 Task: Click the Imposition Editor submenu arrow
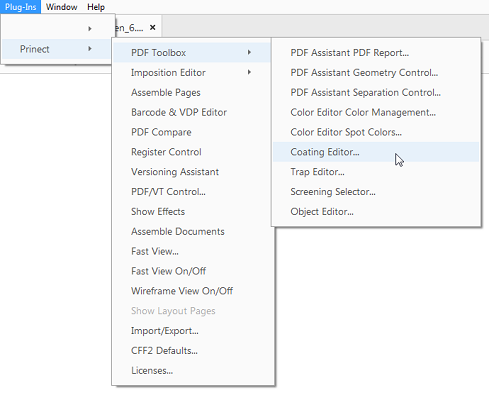[x=249, y=72]
